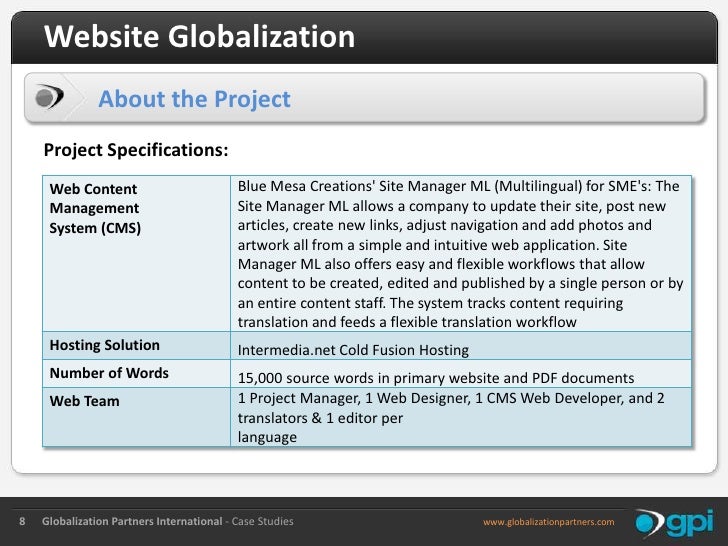Image resolution: width=728 pixels, height=546 pixels.
Task: Select the 'Intermedia.net Cold Fusion Hosting' cell
Action: click(461, 346)
